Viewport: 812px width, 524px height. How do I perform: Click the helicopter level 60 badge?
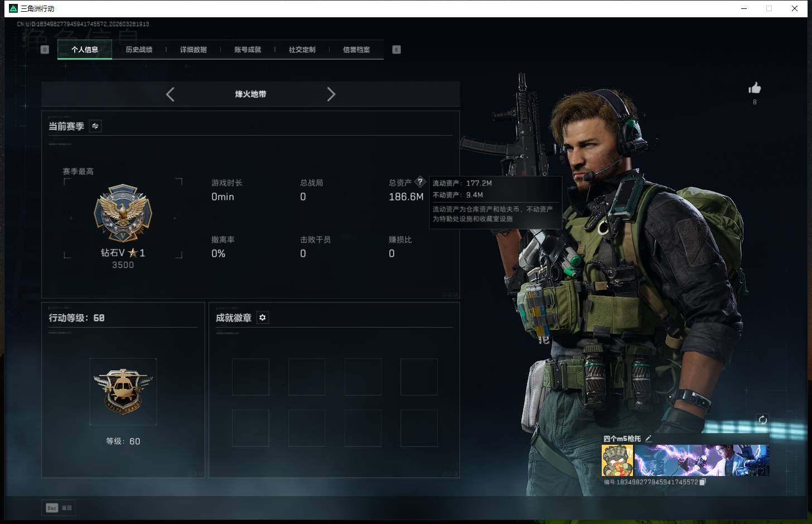coord(123,392)
